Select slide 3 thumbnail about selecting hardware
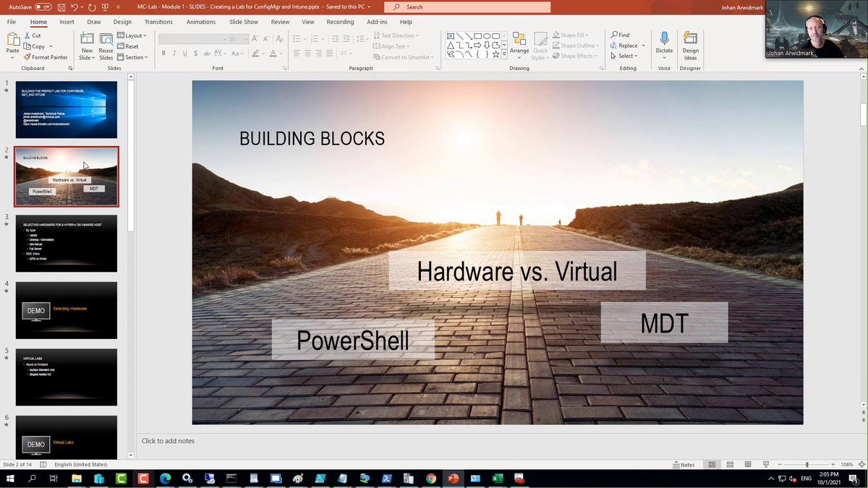868x488 pixels. click(67, 244)
